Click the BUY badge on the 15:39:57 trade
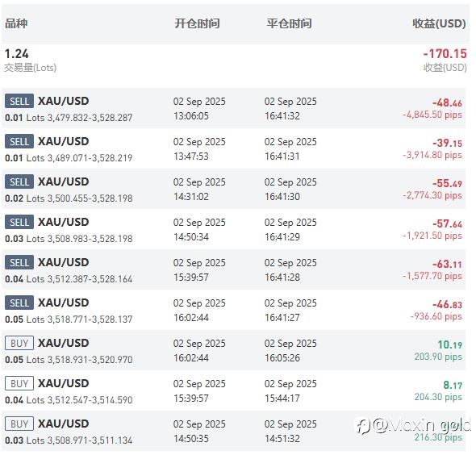 tap(19, 384)
